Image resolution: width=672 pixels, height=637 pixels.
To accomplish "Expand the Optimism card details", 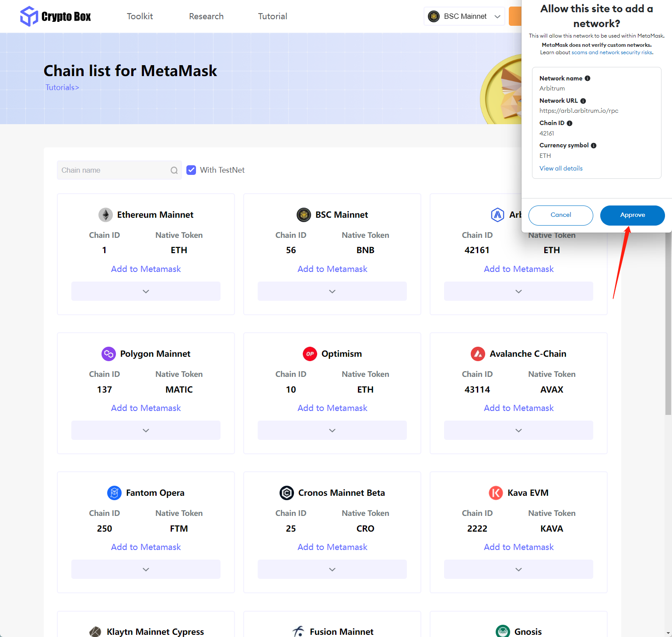I will 332,430.
